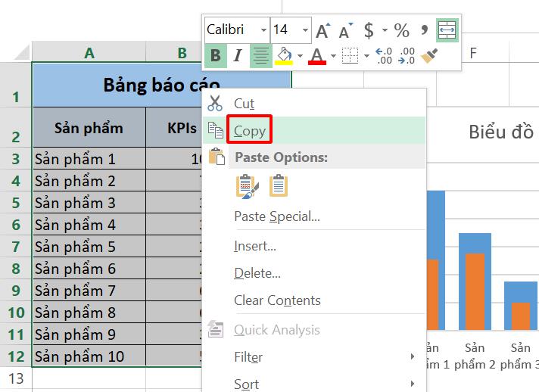Click cell 'Sản phẩm 6'
Viewport: 539px width, 392px height.
click(x=89, y=269)
